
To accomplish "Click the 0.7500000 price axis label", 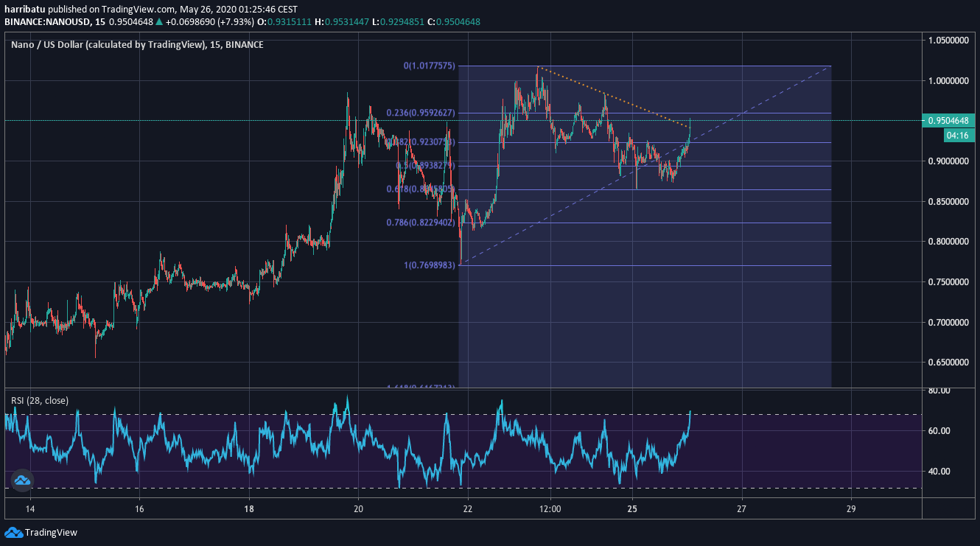I will 947,282.
